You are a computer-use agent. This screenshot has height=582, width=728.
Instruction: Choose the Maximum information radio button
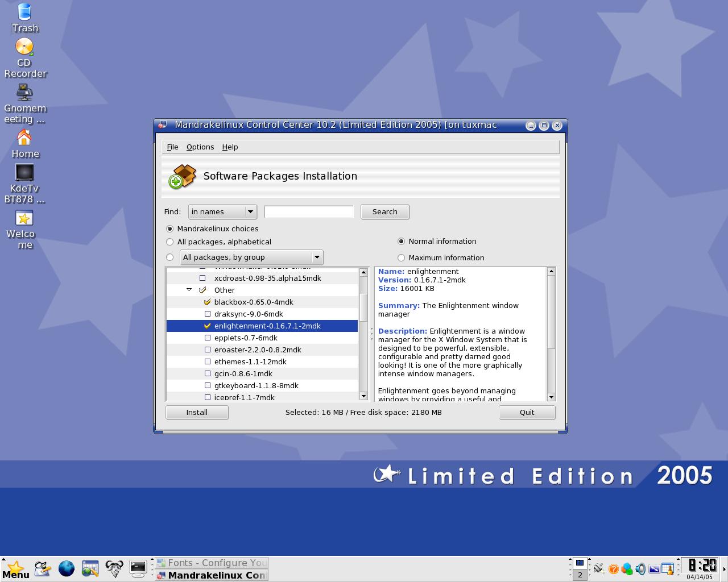pos(401,257)
